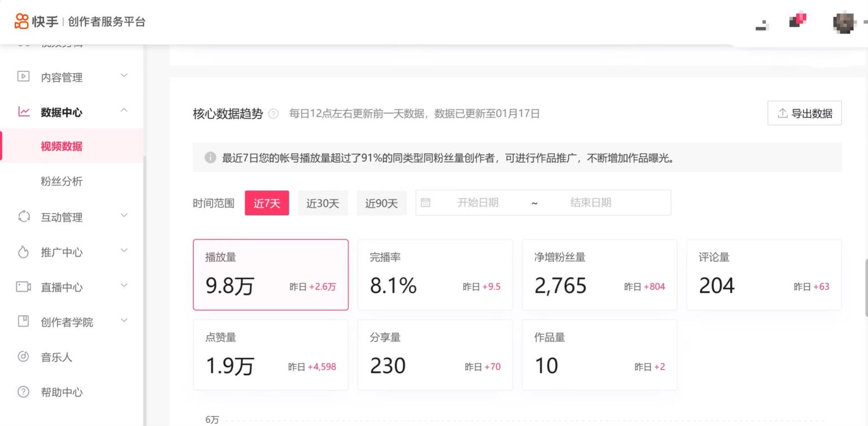Expand the 内容管理 menu chevron
868x426 pixels.
tap(124, 76)
